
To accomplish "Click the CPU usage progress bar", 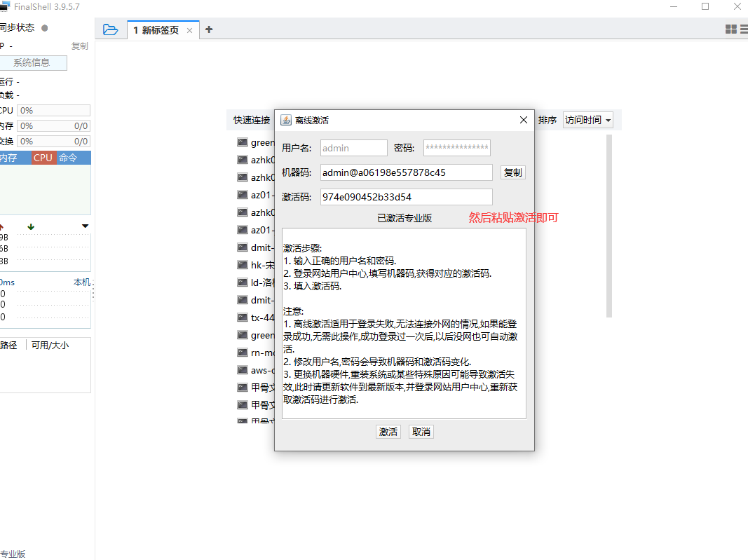I will pos(54,110).
